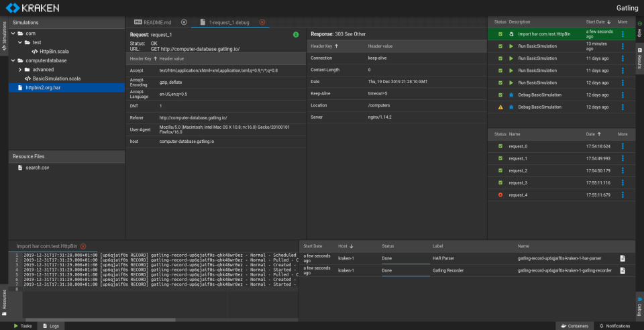644x330 pixels.
Task: Open More options for request_4
Action: (x=622, y=195)
